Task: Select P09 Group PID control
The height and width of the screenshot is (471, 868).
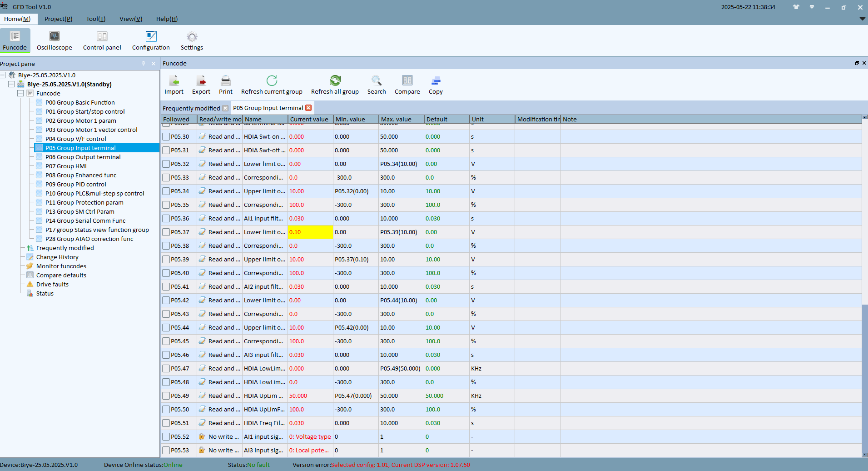Action: (x=76, y=184)
